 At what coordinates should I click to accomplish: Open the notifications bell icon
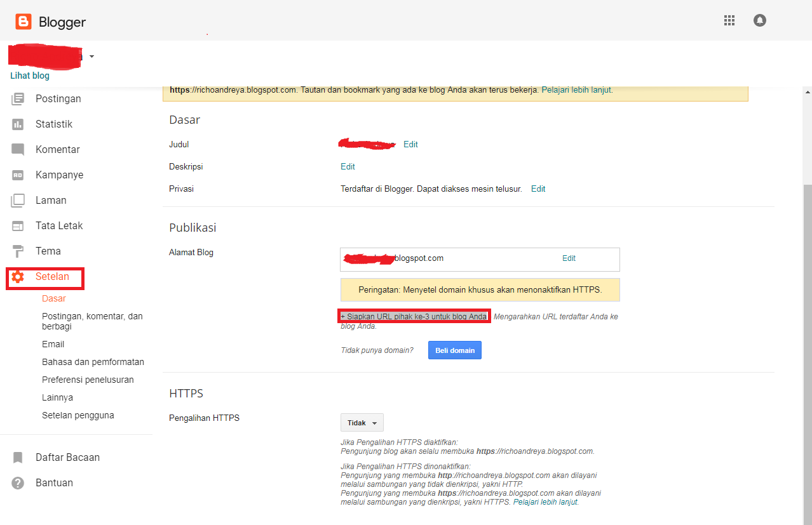tap(760, 20)
